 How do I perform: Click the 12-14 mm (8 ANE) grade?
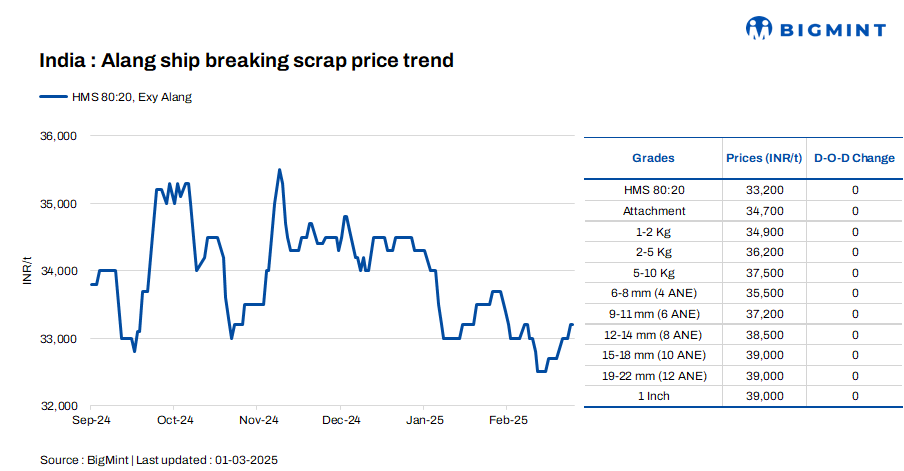click(653, 334)
